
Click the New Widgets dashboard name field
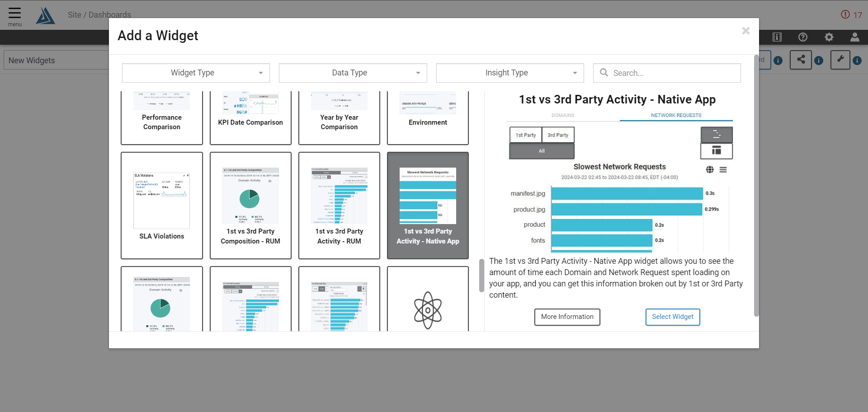pos(57,61)
